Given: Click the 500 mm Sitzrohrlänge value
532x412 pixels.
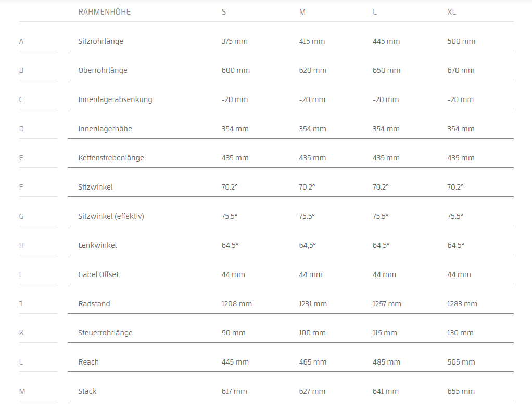Looking at the screenshot, I should tap(461, 41).
